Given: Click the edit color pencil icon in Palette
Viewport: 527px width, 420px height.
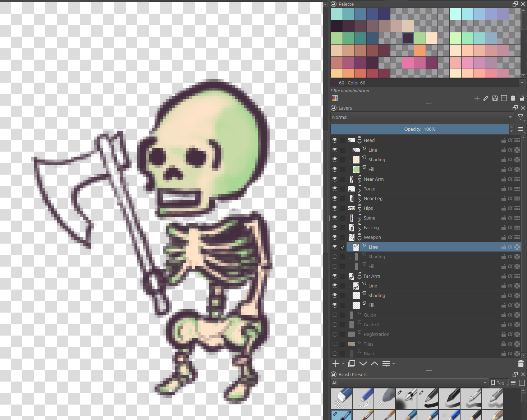Looking at the screenshot, I should tap(486, 98).
